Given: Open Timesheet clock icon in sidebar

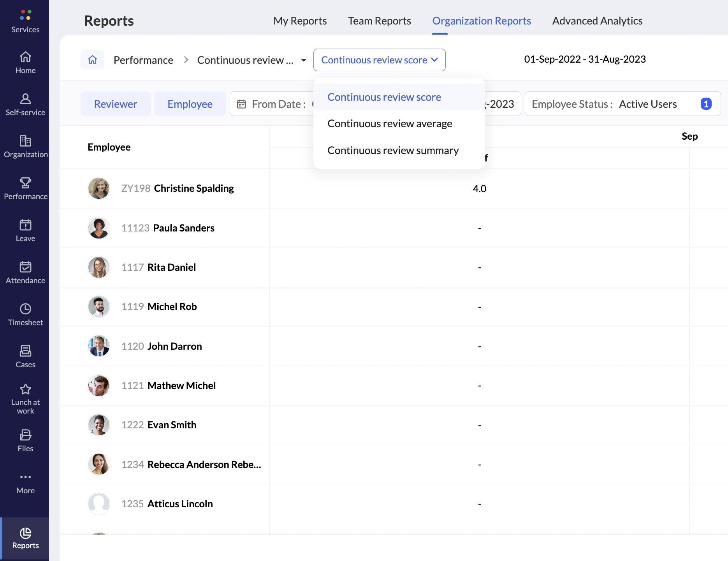Looking at the screenshot, I should 25,309.
